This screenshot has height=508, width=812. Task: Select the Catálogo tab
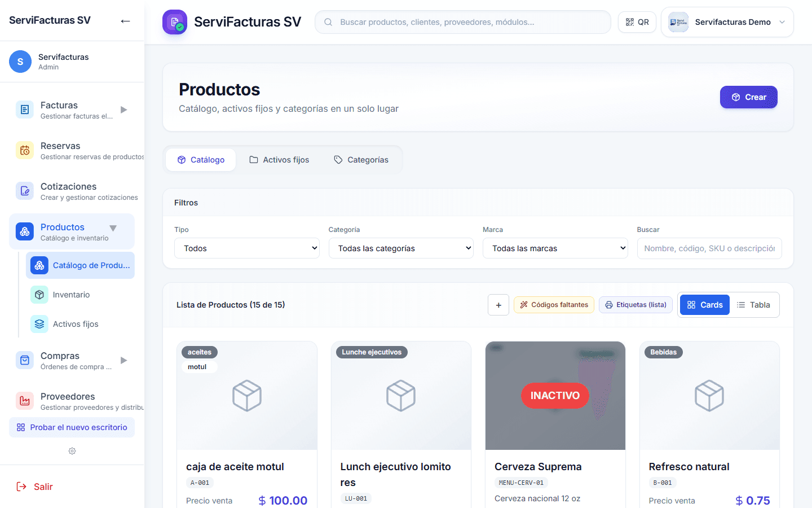tap(201, 160)
